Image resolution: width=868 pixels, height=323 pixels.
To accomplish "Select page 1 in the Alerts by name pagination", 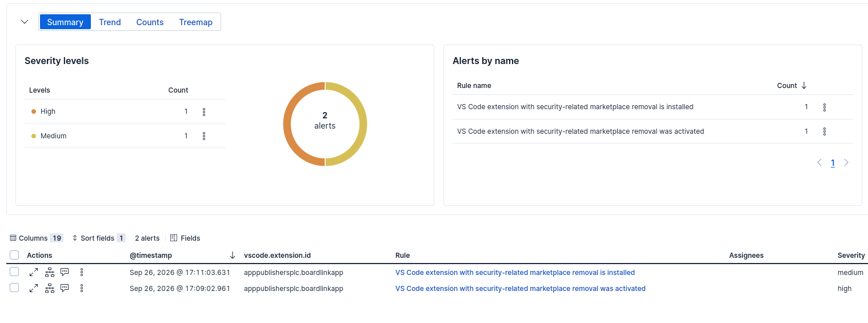I will [833, 163].
